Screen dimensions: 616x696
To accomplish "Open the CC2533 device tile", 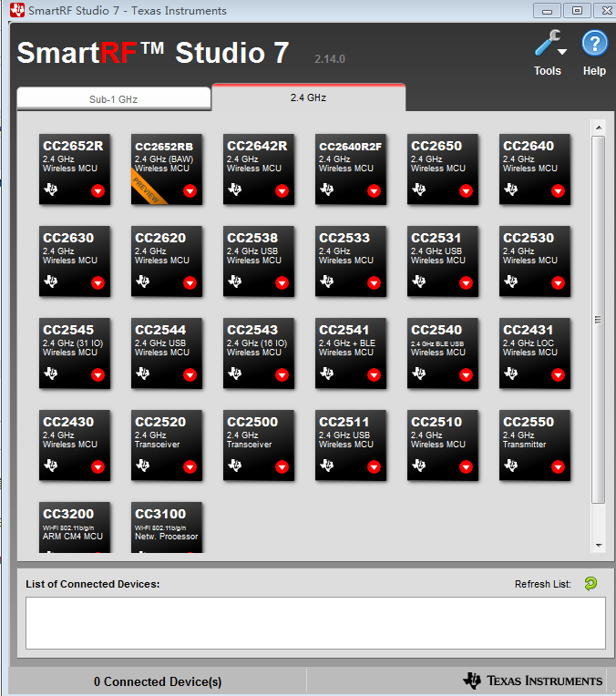I will (351, 261).
